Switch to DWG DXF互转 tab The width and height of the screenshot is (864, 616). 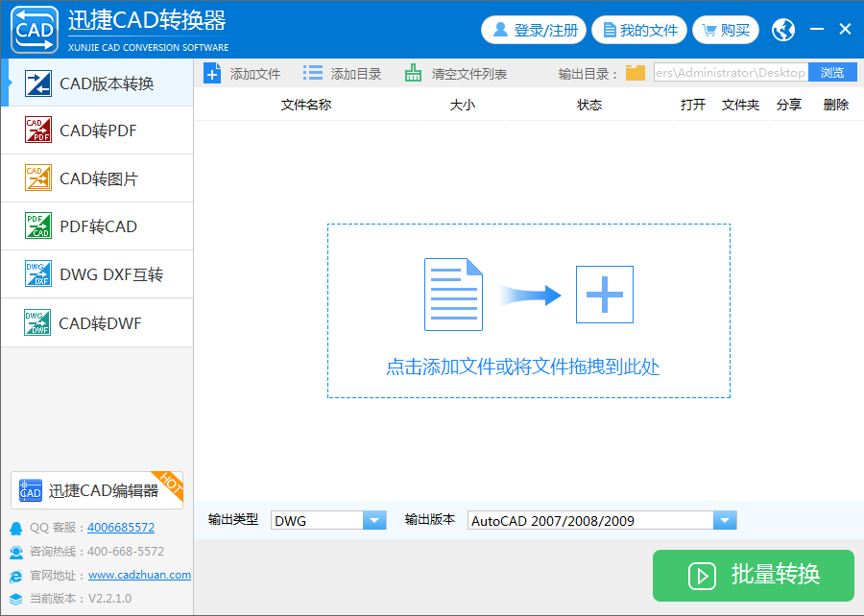click(x=98, y=274)
